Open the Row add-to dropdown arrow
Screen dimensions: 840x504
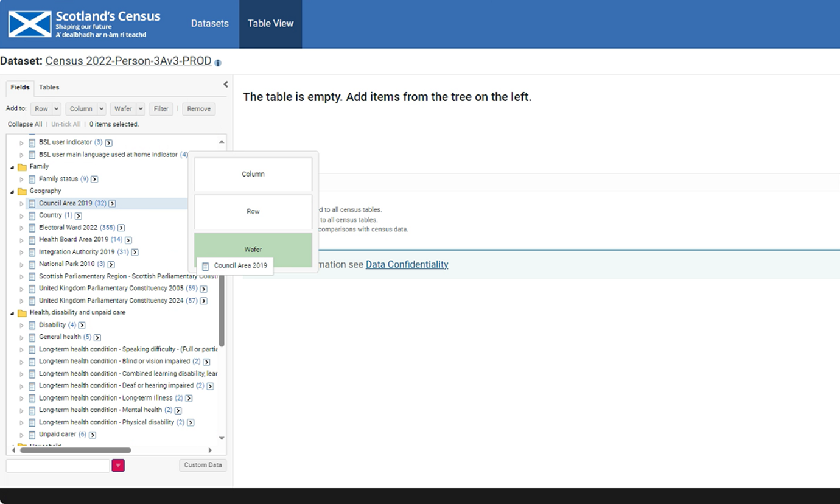(56, 109)
